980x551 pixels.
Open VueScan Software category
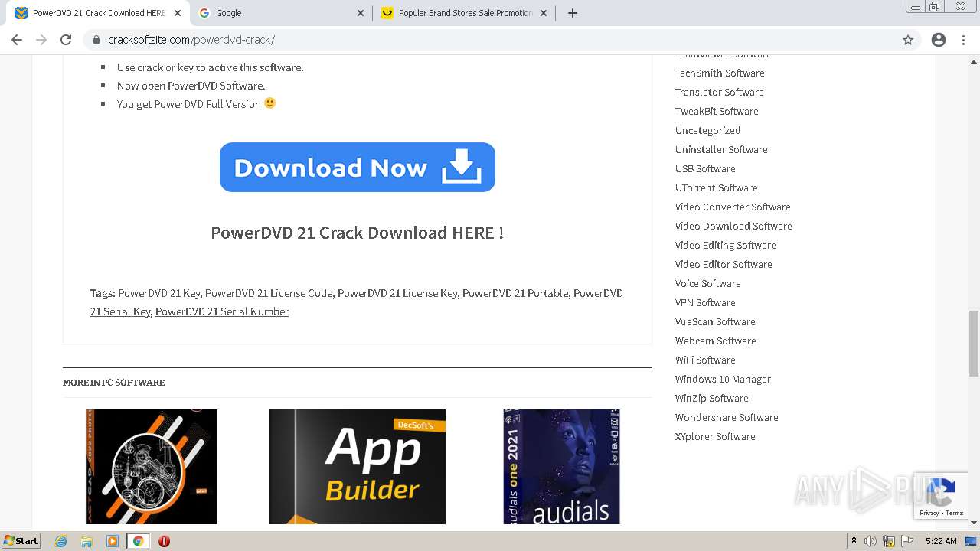pos(715,321)
